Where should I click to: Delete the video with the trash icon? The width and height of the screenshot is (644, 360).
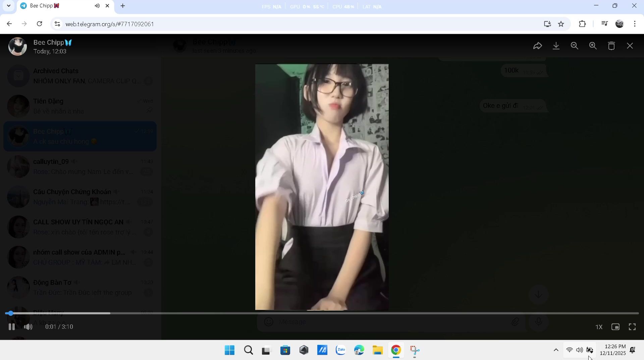click(x=611, y=46)
